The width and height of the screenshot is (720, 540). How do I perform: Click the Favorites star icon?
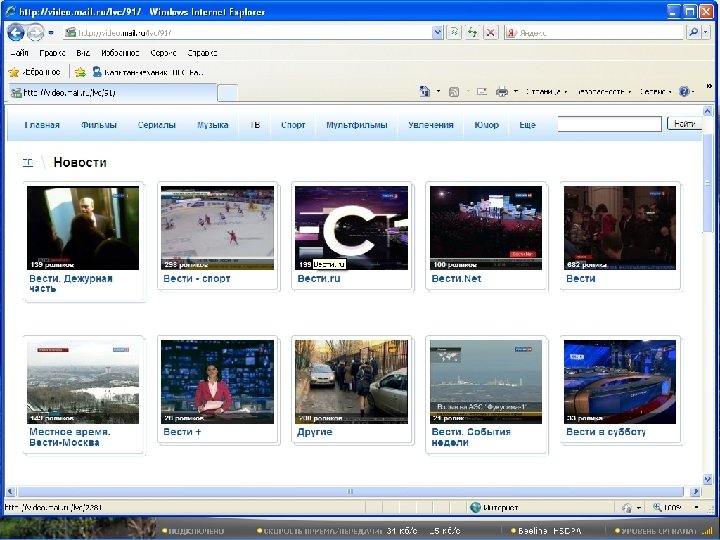(x=14, y=72)
